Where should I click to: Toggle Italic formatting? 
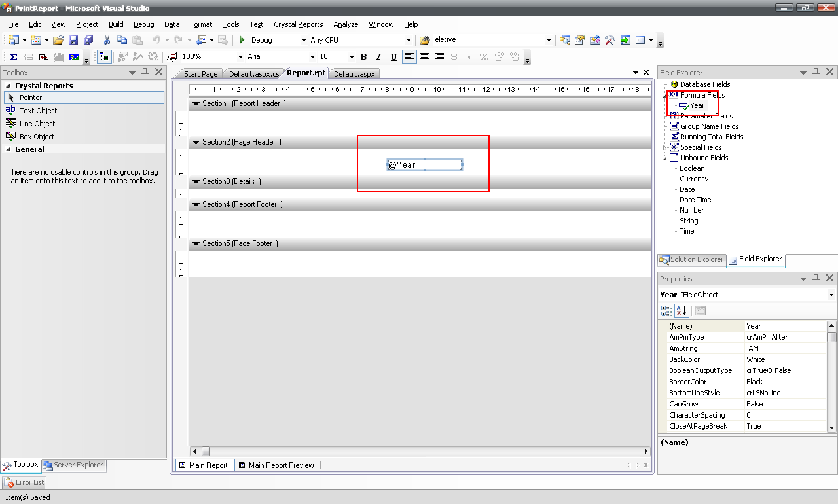[x=378, y=57]
